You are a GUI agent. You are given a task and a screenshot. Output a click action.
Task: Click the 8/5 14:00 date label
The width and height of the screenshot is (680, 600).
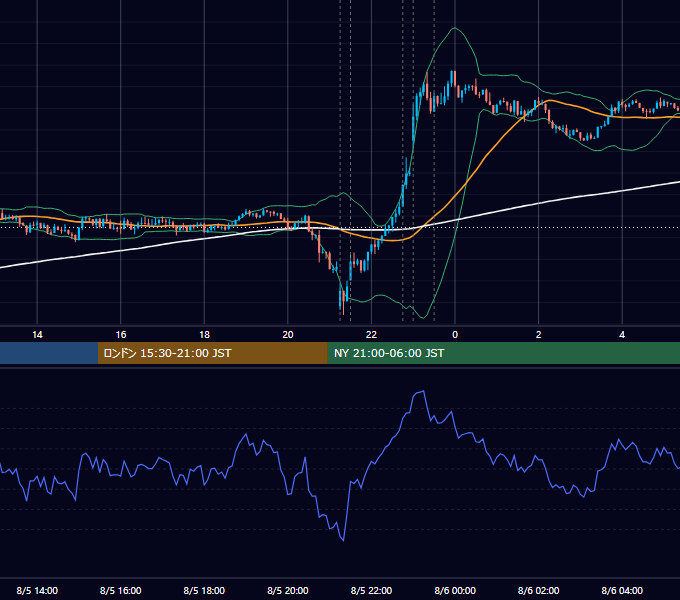pos(37,590)
